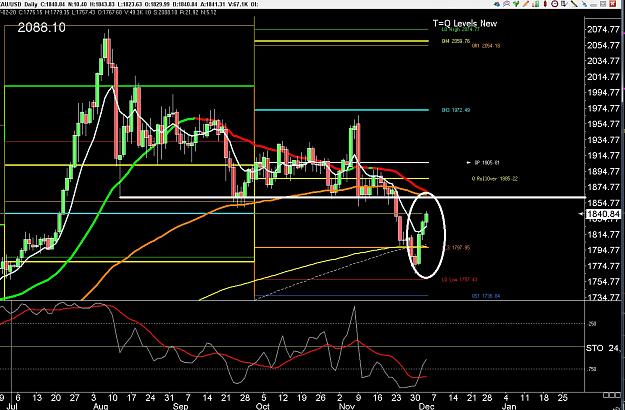
Task: Click the blue pushpin icon
Action: 584,4
